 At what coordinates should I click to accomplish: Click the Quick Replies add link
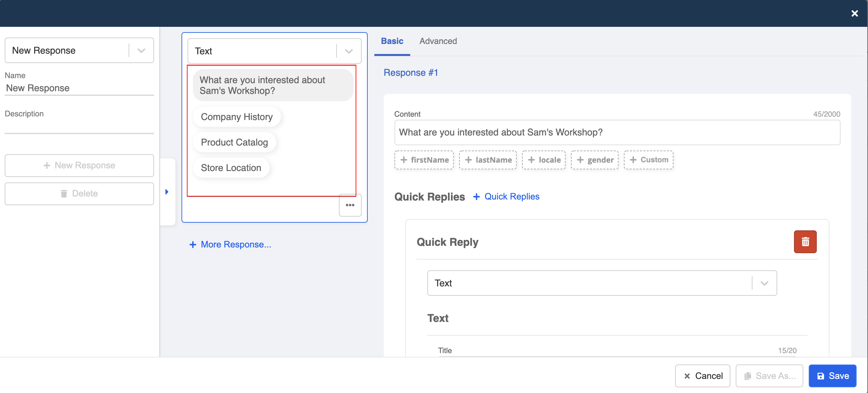[x=506, y=196]
